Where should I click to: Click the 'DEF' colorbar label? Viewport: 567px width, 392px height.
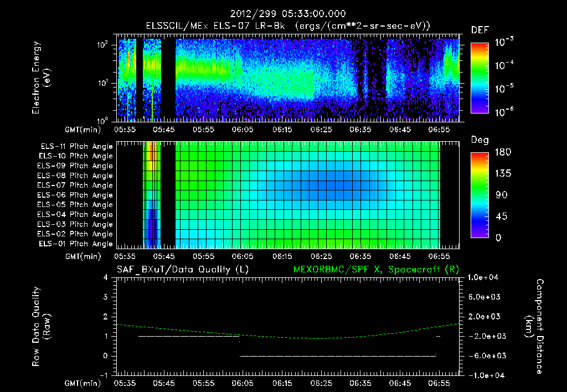480,30
